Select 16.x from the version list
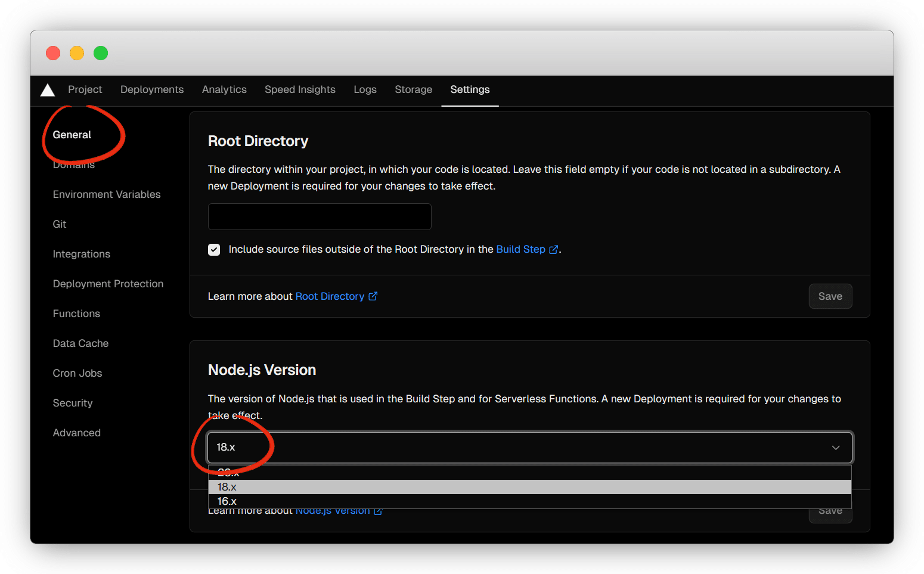This screenshot has width=924, height=574. click(x=227, y=501)
